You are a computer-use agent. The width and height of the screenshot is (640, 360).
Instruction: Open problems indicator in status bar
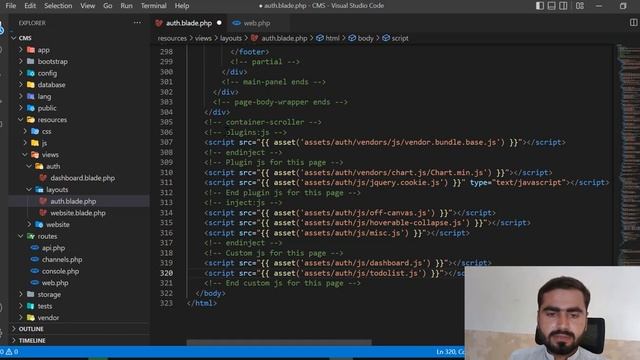coord(9,352)
